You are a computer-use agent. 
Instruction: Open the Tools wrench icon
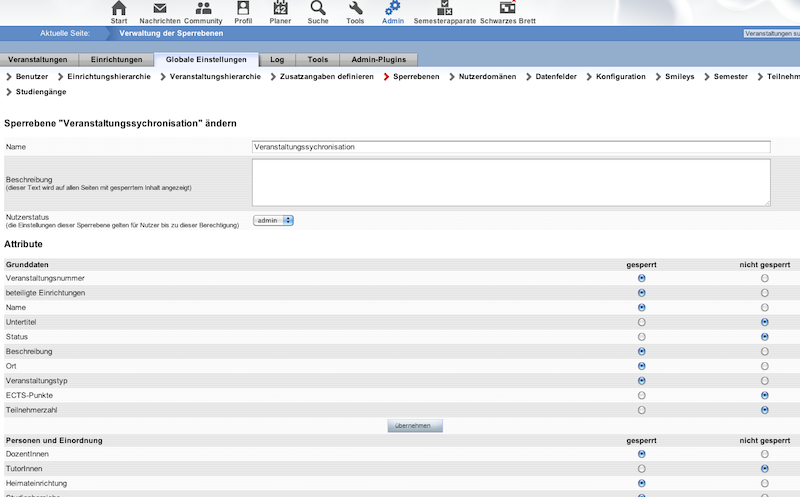coord(355,8)
